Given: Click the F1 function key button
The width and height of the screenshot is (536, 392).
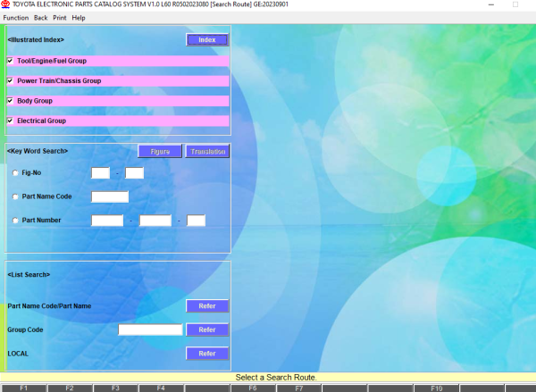Looking at the screenshot, I should pyautogui.click(x=23, y=388).
